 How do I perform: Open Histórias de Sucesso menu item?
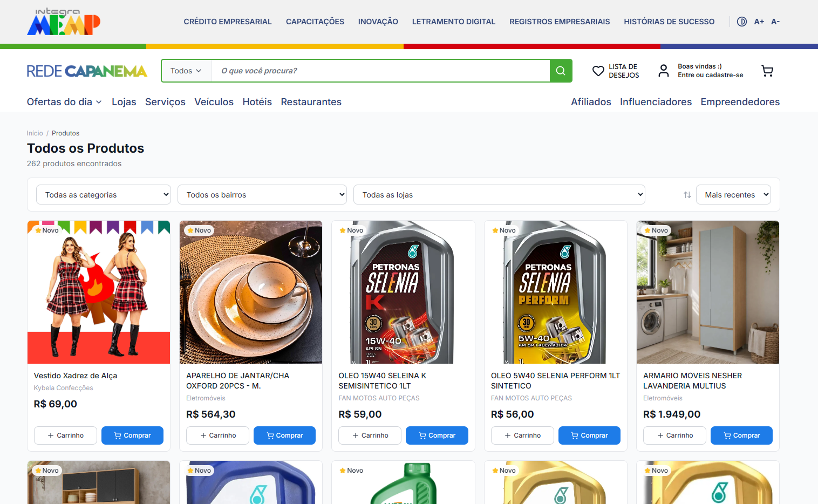point(669,22)
